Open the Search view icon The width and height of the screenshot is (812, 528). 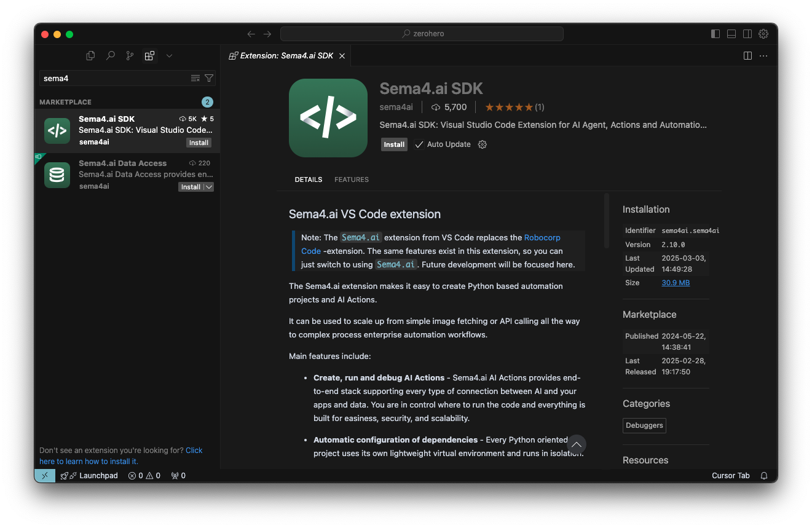110,55
